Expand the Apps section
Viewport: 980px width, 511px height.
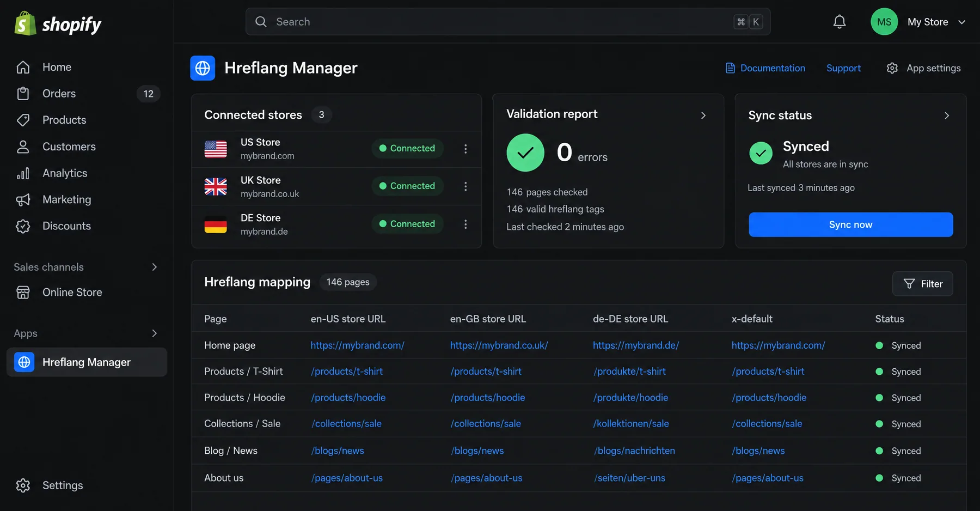click(154, 333)
